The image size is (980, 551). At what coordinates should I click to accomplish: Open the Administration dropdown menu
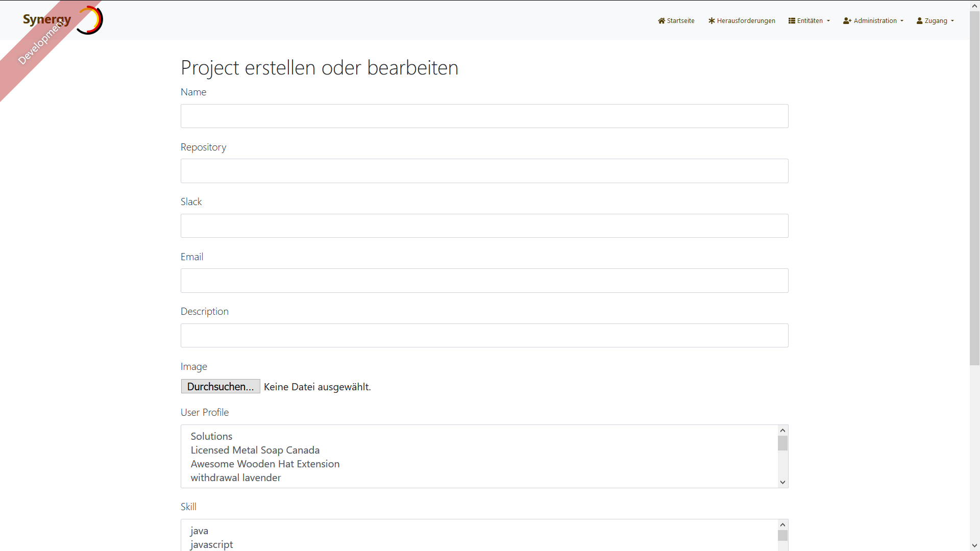873,21
